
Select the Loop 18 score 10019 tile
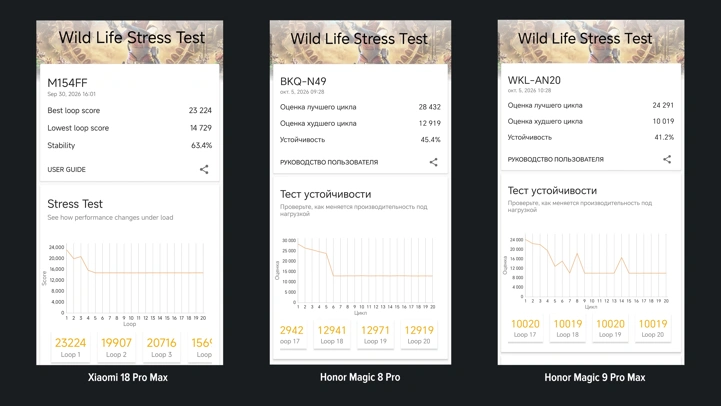click(x=568, y=328)
